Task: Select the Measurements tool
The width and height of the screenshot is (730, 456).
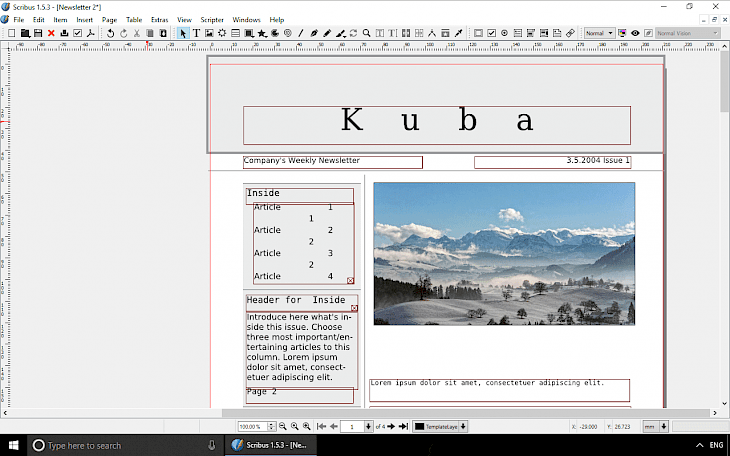Action: (432, 33)
